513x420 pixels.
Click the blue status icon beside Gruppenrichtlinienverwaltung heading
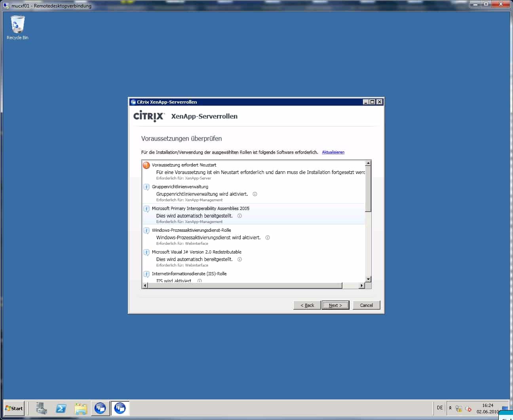(x=146, y=187)
